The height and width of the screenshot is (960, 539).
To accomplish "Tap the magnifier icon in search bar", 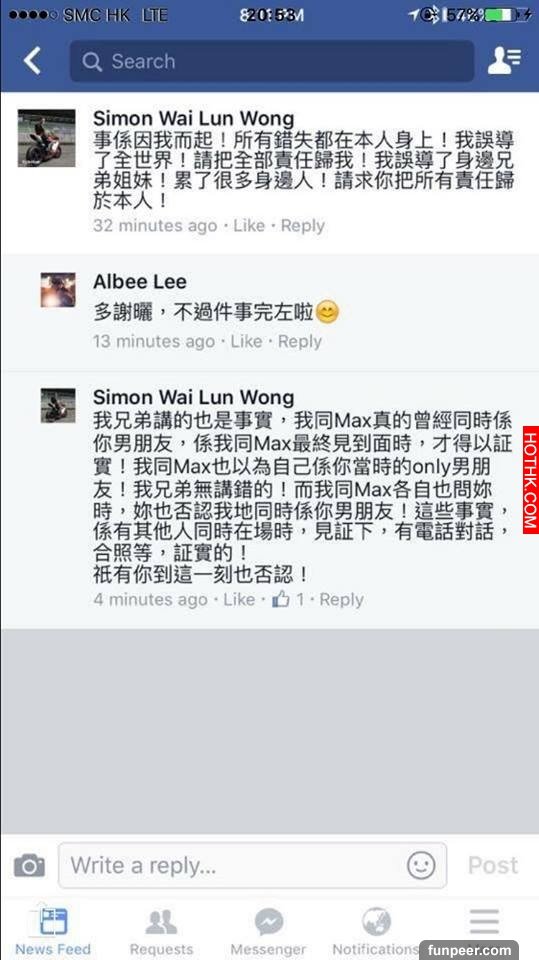I will coord(92,61).
